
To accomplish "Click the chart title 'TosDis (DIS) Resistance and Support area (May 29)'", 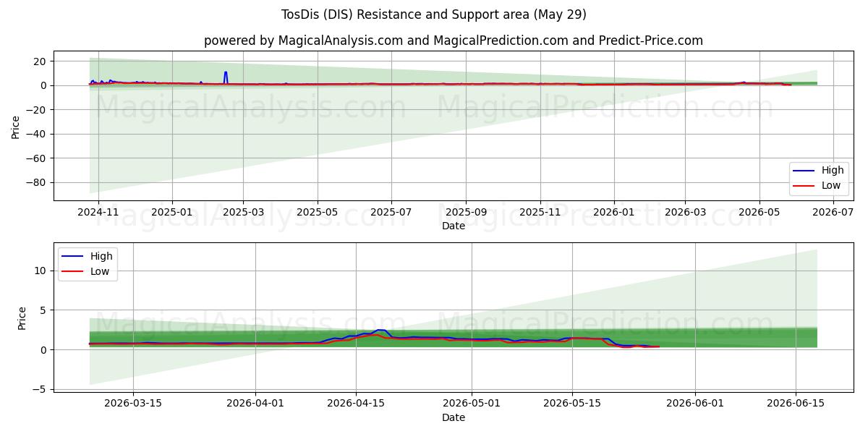I will tap(434, 14).
